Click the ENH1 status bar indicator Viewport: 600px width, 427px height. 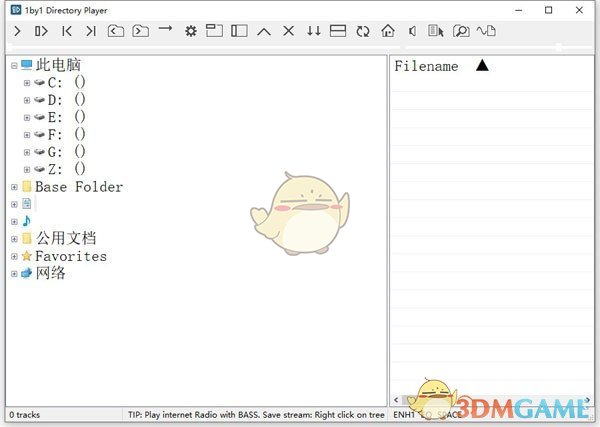pyautogui.click(x=404, y=415)
